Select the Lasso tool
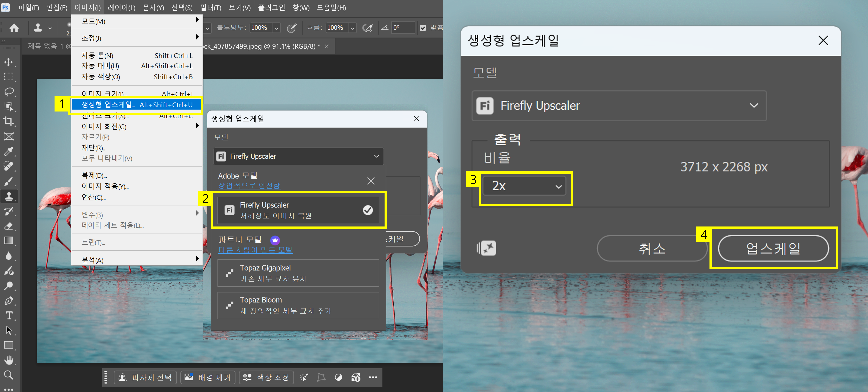The image size is (868, 392). (8, 92)
